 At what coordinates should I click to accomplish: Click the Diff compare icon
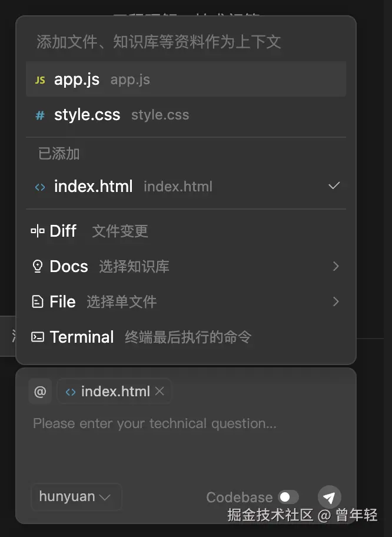pyautogui.click(x=38, y=231)
